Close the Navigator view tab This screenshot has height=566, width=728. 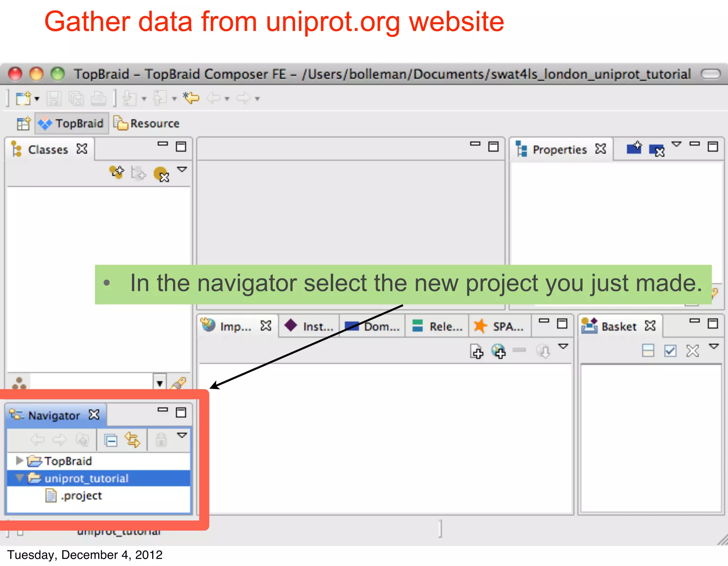click(x=94, y=415)
